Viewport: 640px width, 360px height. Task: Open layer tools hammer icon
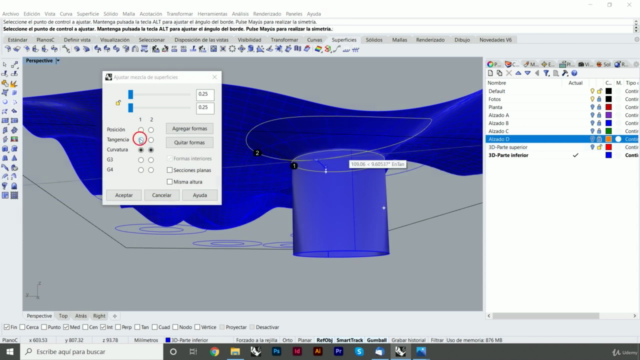tap(565, 73)
